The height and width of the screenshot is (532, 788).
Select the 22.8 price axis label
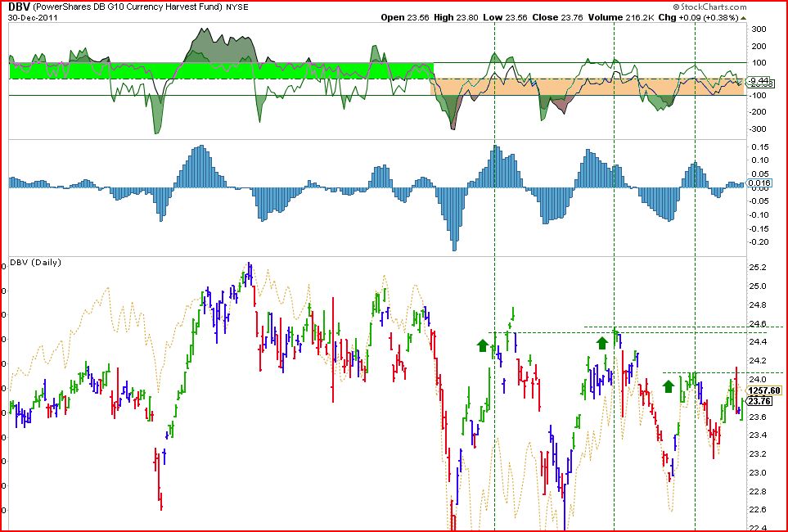(x=759, y=491)
